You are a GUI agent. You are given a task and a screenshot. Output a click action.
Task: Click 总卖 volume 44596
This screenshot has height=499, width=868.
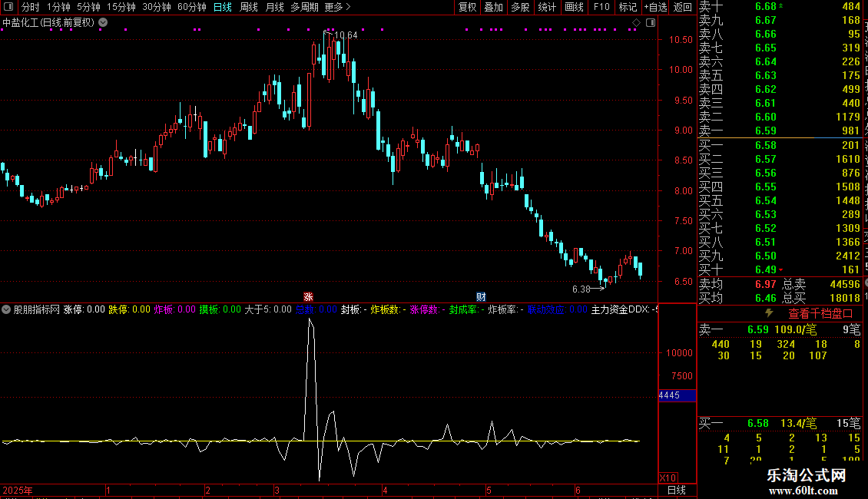coord(845,284)
